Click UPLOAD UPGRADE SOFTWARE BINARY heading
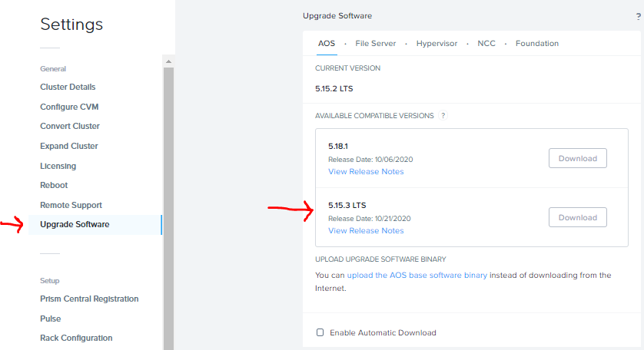 point(380,259)
